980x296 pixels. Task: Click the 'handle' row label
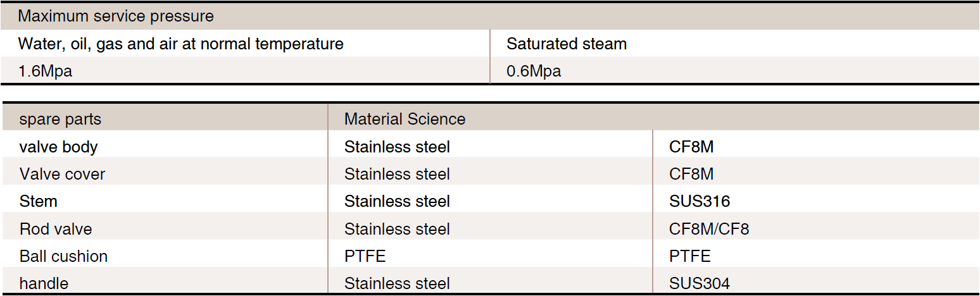[x=44, y=283]
